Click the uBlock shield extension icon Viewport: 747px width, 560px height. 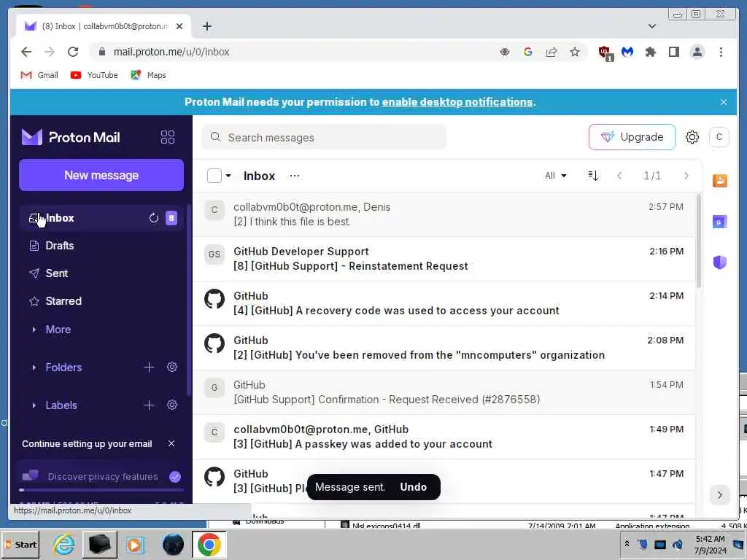point(605,52)
